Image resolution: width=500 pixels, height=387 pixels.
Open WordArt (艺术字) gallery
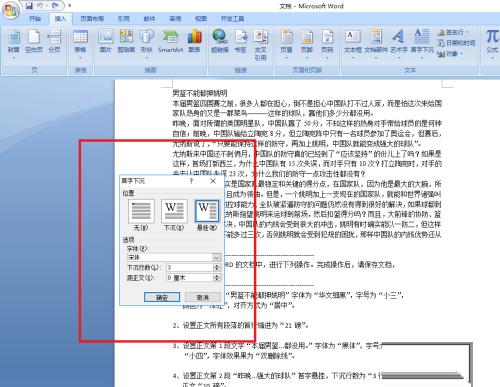399,44
